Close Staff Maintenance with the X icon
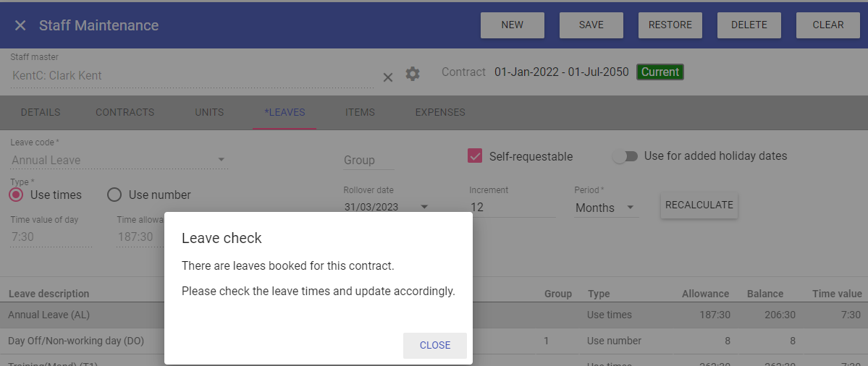 (x=20, y=25)
